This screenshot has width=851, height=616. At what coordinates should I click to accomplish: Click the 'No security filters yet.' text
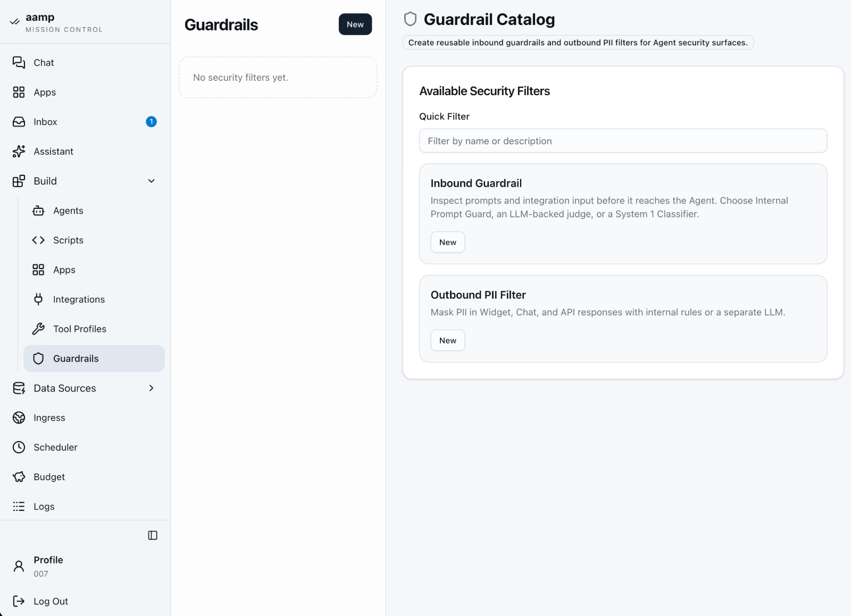tap(240, 78)
